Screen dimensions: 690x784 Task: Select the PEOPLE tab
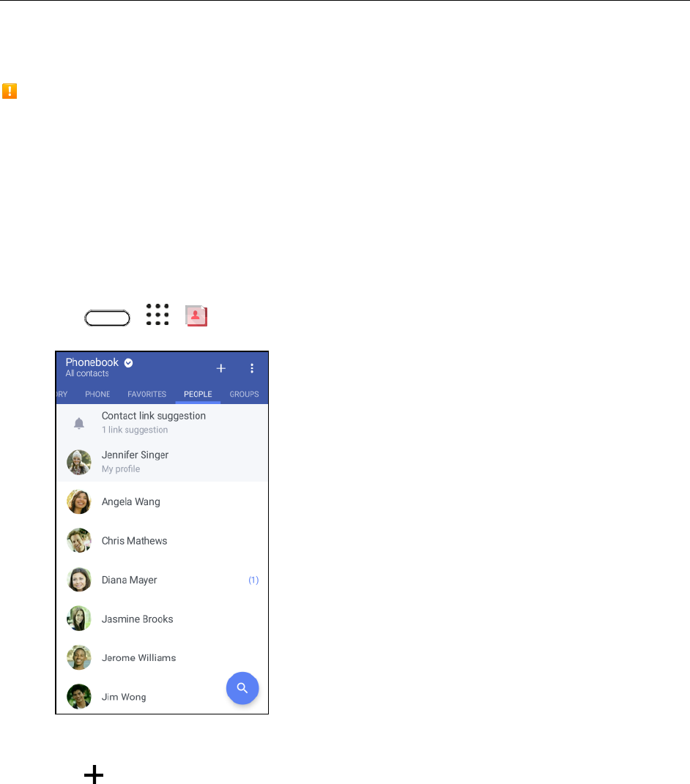(198, 394)
